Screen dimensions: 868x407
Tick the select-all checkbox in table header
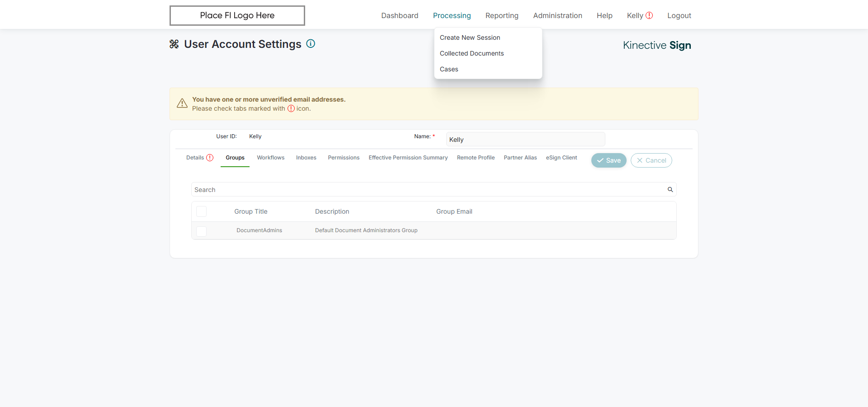[202, 211]
